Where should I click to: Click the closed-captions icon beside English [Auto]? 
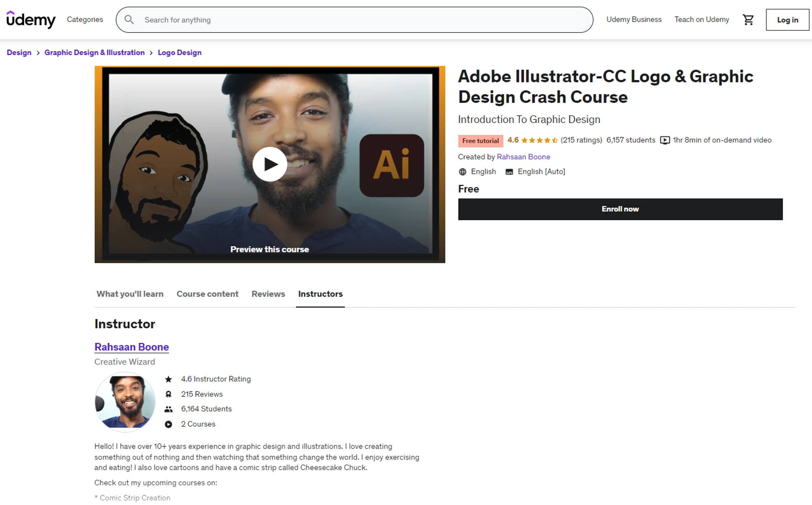pos(509,171)
